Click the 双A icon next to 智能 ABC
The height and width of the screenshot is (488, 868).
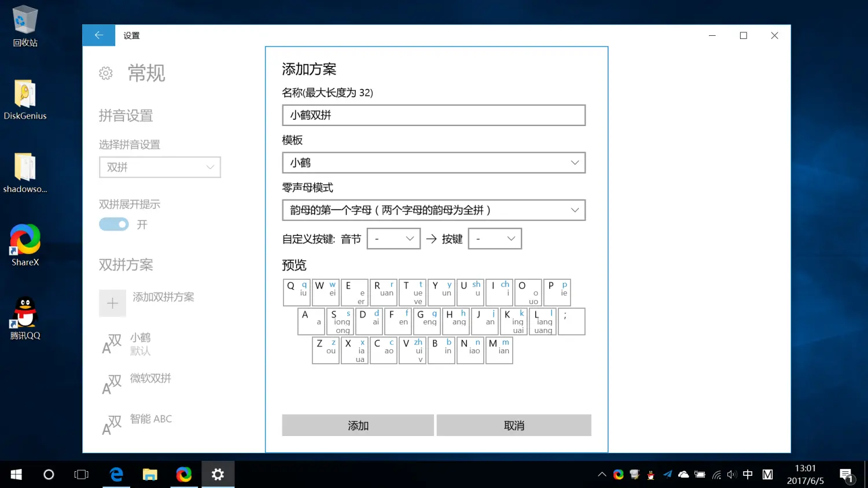tap(112, 425)
